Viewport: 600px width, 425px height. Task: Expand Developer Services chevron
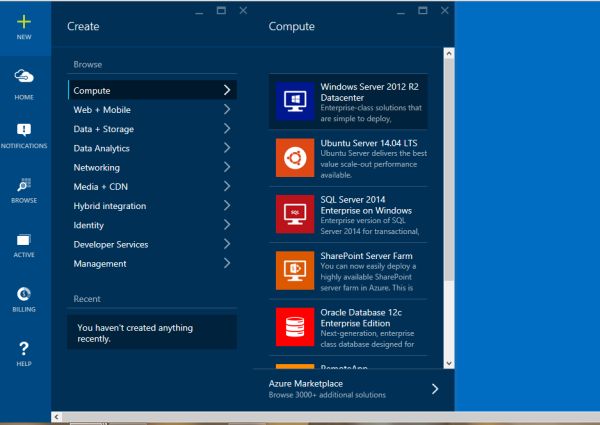click(227, 244)
